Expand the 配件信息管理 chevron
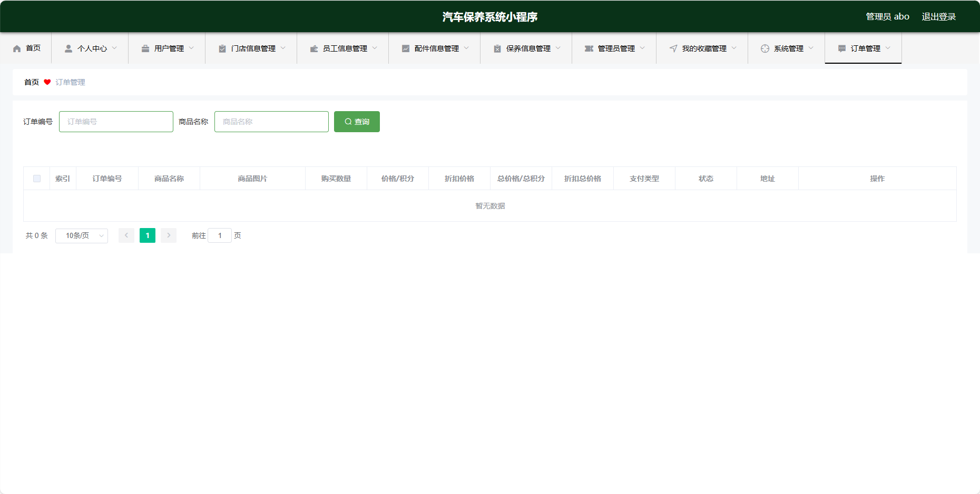 pos(466,48)
